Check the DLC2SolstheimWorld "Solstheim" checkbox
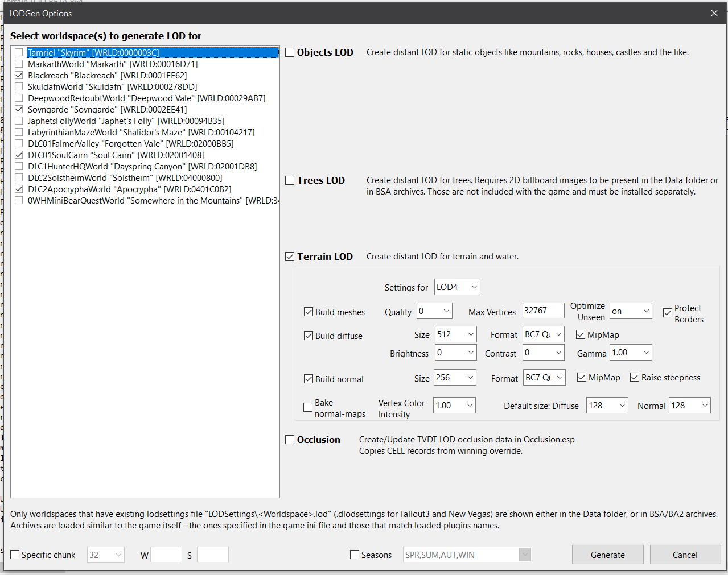Image resolution: width=728 pixels, height=575 pixels. click(x=19, y=177)
